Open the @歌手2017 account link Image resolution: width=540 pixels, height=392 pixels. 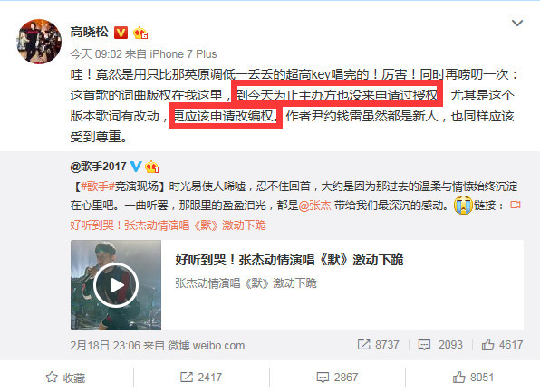click(x=98, y=167)
